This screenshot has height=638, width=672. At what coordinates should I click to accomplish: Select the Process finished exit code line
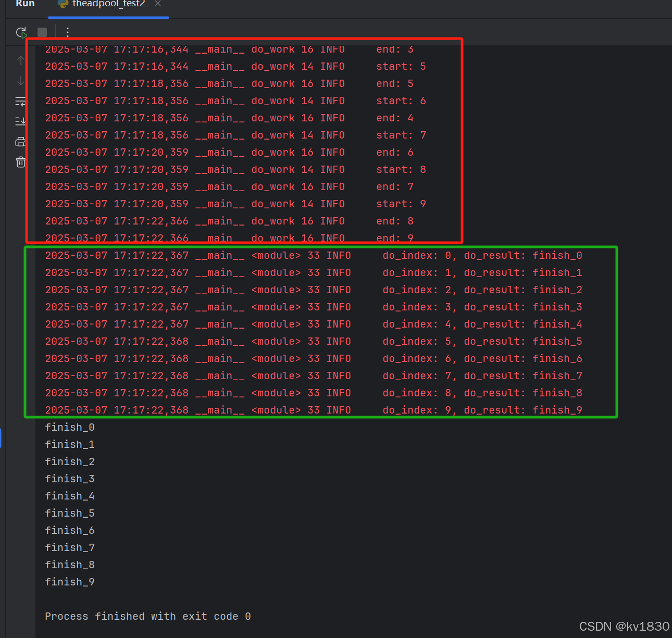[x=147, y=616]
